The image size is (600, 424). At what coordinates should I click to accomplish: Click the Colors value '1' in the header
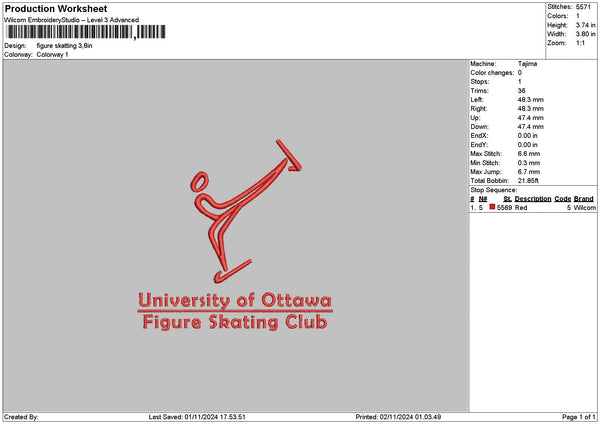[x=578, y=16]
